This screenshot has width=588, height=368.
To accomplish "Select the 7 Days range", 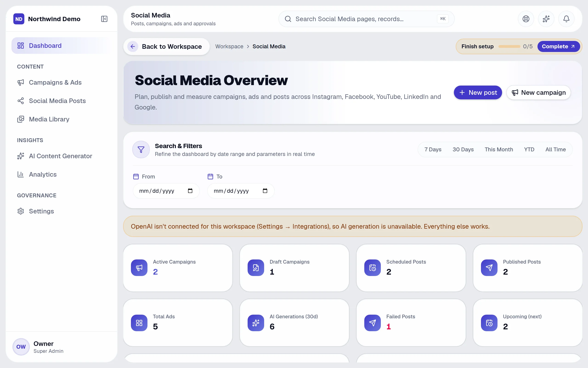I will click(433, 149).
